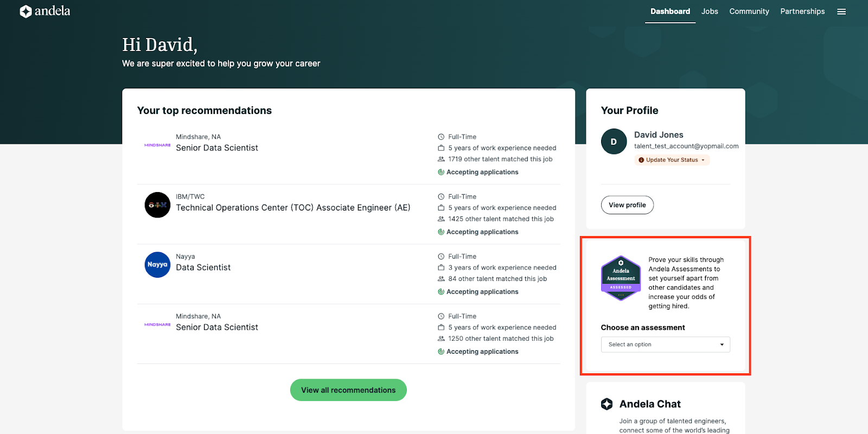
Task: Click David Jones profile avatar
Action: pyautogui.click(x=614, y=142)
